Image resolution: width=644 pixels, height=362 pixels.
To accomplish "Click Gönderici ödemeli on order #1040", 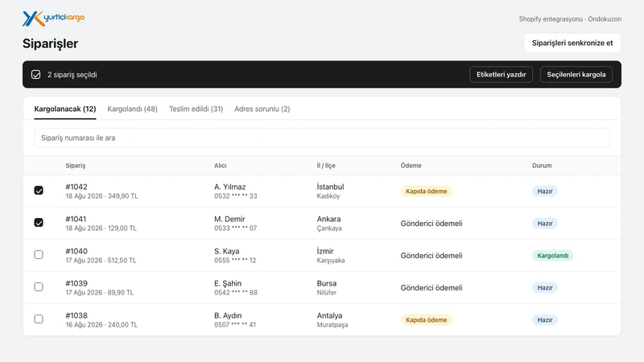I will 431,255.
